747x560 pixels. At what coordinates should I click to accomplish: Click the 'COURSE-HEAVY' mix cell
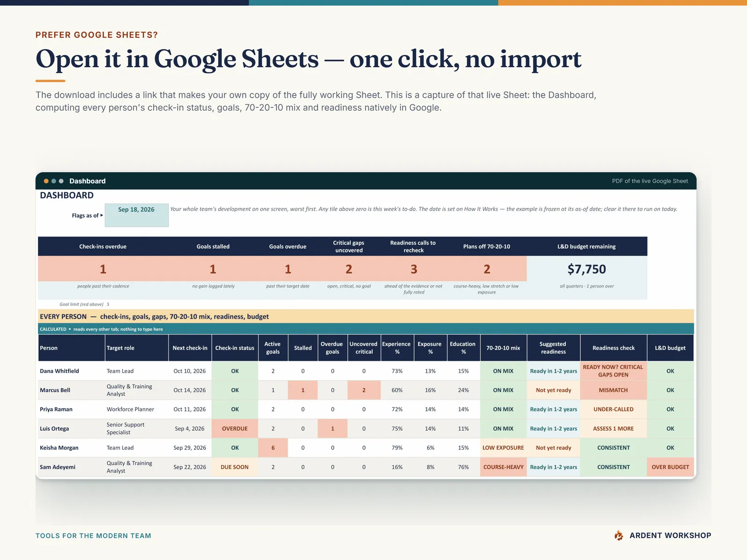click(x=503, y=467)
